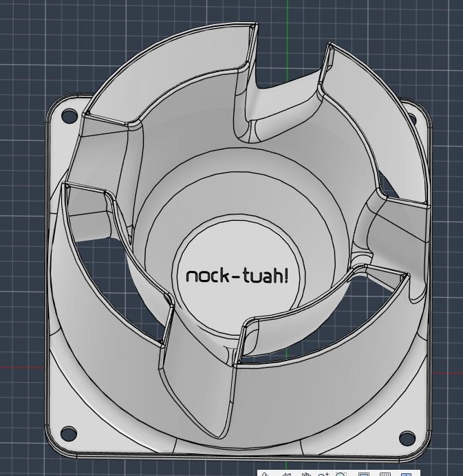463x476 pixels.
Task: Click the Zoom Window fit icon
Action: [341, 475]
